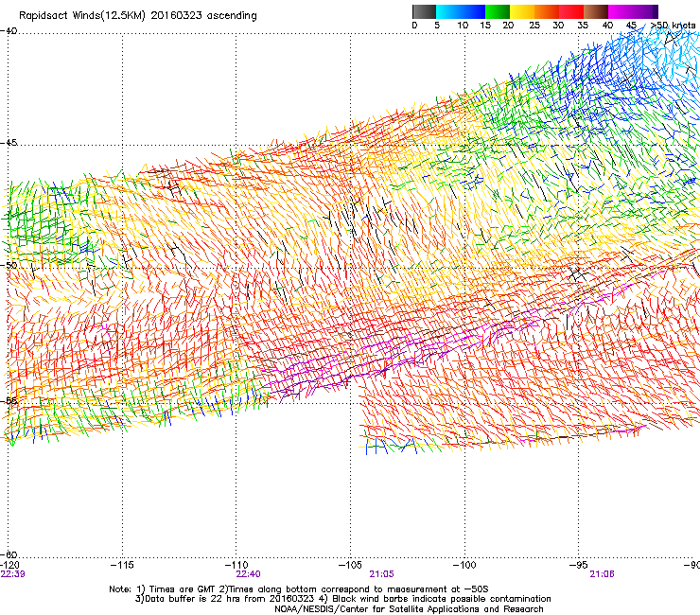Click the longitude label '-95'
This screenshot has width=700, height=615.
tap(579, 565)
